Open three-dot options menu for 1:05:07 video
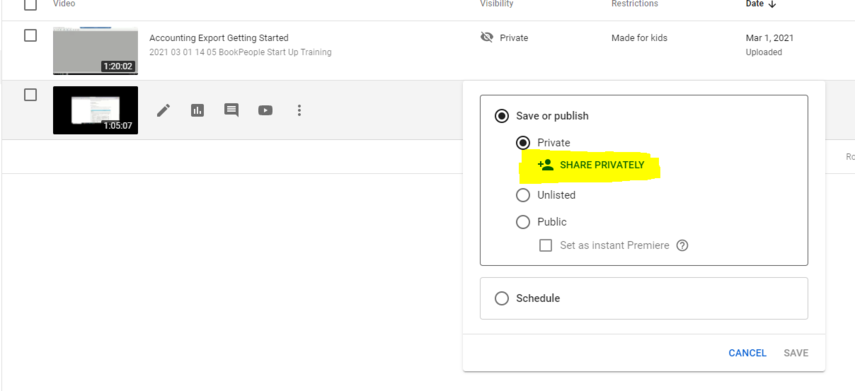The image size is (855, 391). [x=299, y=110]
